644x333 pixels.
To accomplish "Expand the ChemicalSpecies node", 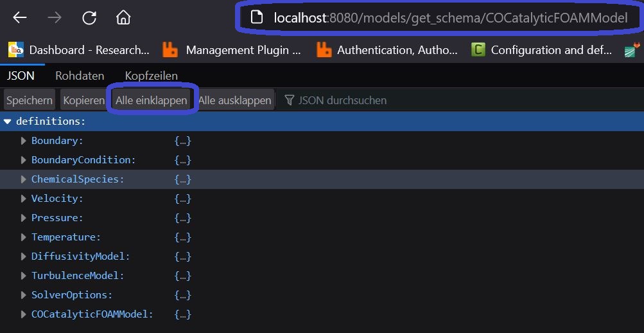I will pyautogui.click(x=23, y=179).
